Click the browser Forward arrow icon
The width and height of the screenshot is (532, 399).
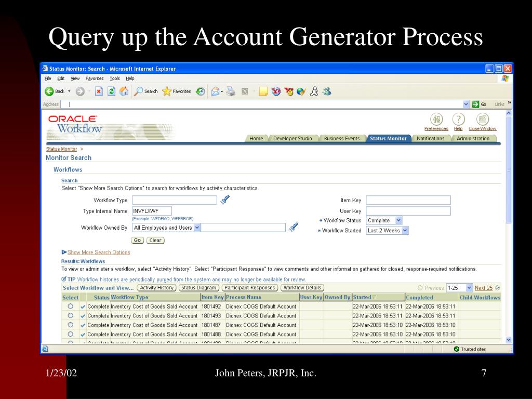[79, 91]
